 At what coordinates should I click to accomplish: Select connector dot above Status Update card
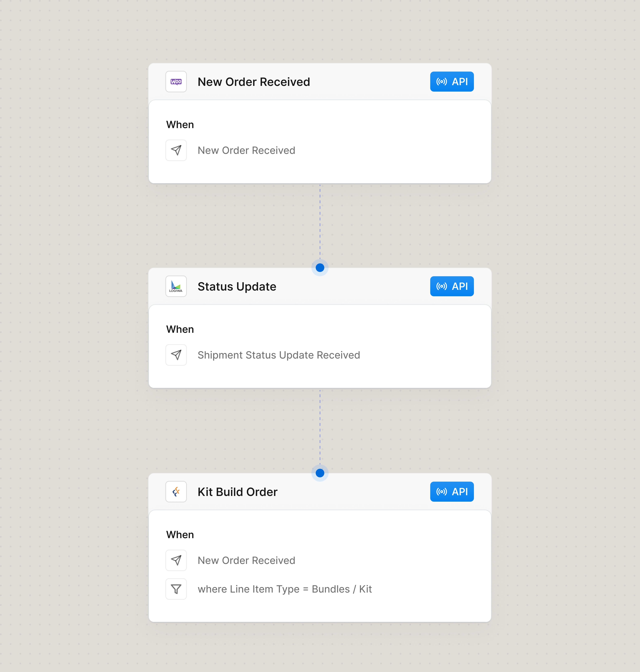(x=320, y=268)
